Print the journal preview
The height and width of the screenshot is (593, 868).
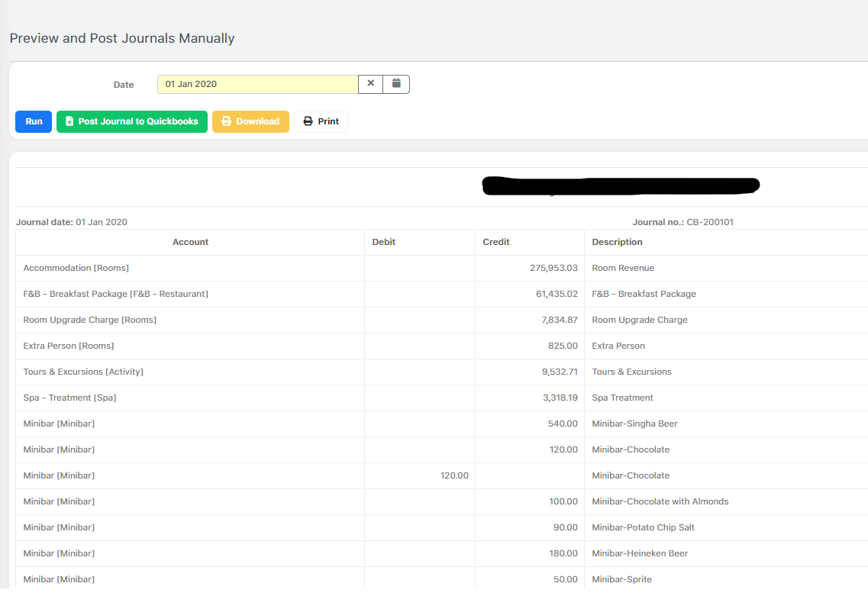coord(321,121)
